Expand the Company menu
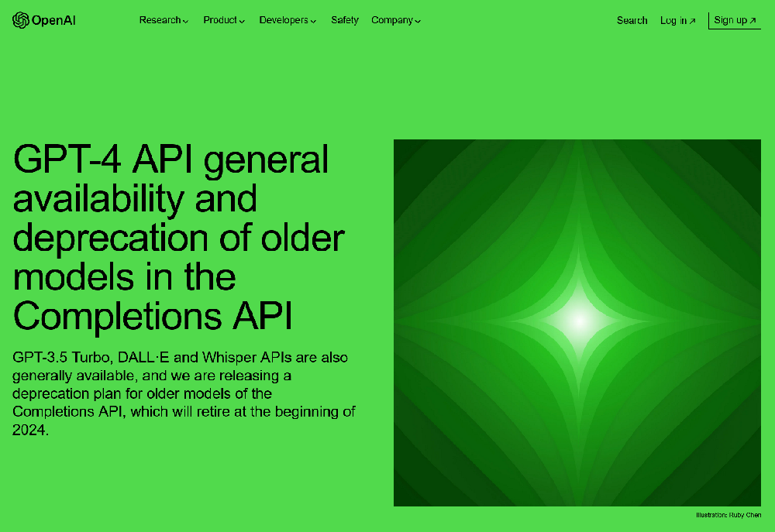This screenshot has width=775, height=532. click(396, 20)
